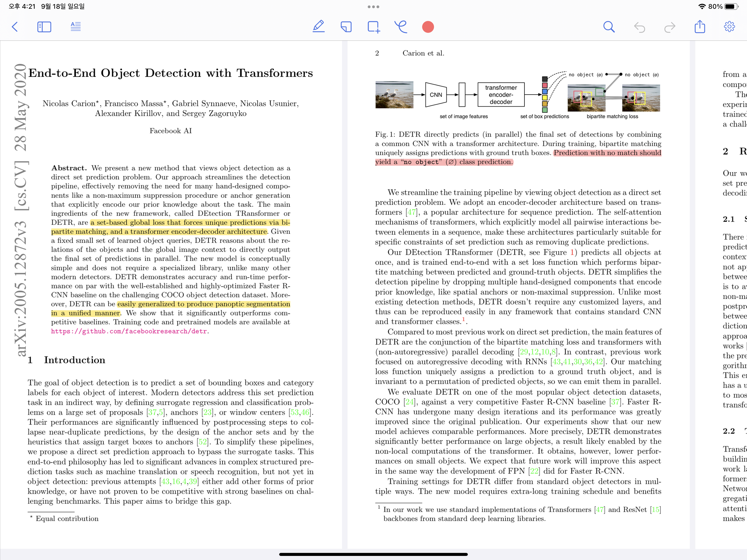Open the iPad multitasking three-dot menu
Viewport: 747px width, 560px height.
click(x=374, y=7)
